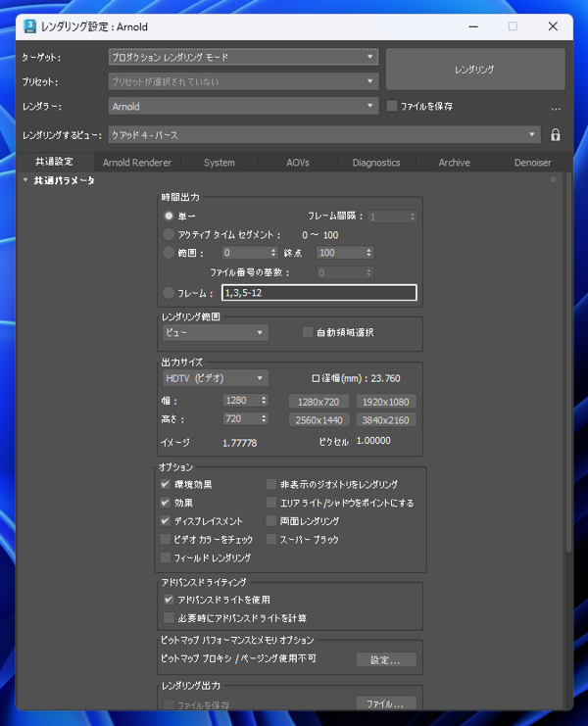The height and width of the screenshot is (726, 588).
Task: Switch to the AOVs tab
Action: pyautogui.click(x=298, y=163)
